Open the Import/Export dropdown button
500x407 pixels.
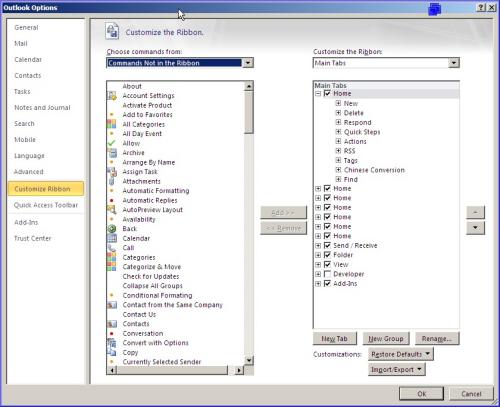(x=397, y=370)
